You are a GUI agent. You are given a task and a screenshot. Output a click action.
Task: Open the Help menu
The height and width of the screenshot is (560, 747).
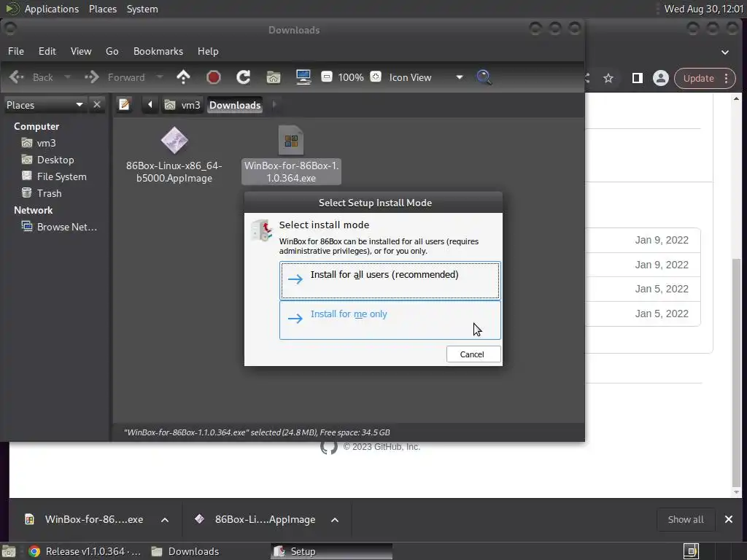point(208,51)
